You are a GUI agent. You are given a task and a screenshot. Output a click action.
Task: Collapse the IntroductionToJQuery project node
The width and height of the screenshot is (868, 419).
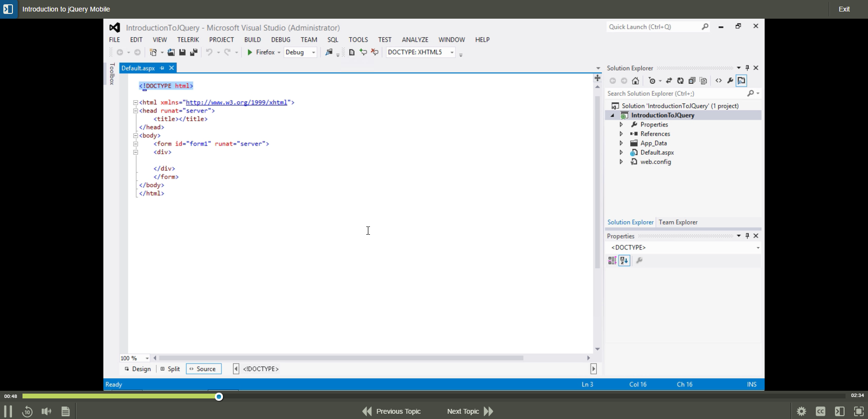(x=612, y=115)
